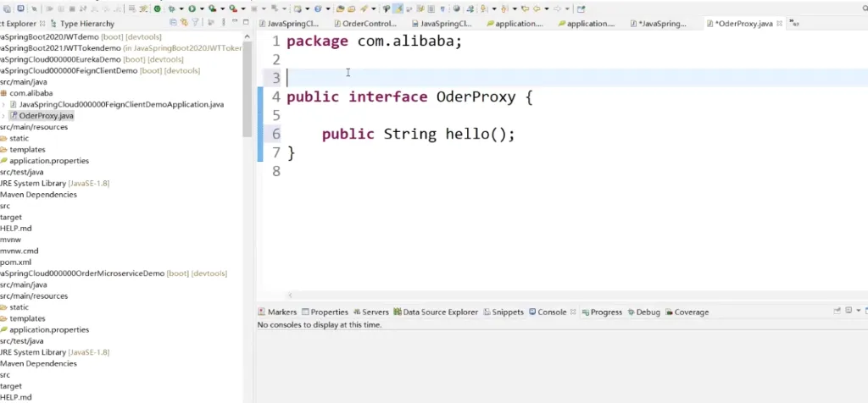Click the Console display selected console icon

tap(849, 310)
